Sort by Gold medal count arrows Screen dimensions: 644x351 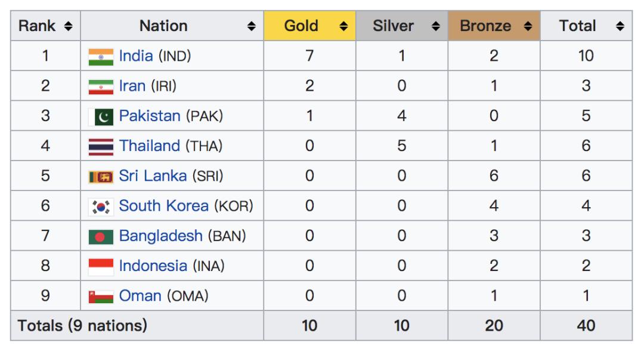click(x=343, y=26)
